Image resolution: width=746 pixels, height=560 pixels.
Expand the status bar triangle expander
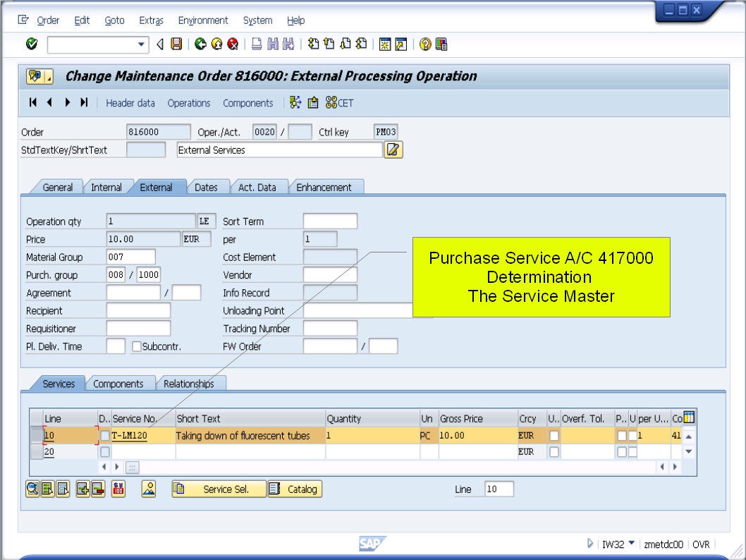(x=590, y=543)
